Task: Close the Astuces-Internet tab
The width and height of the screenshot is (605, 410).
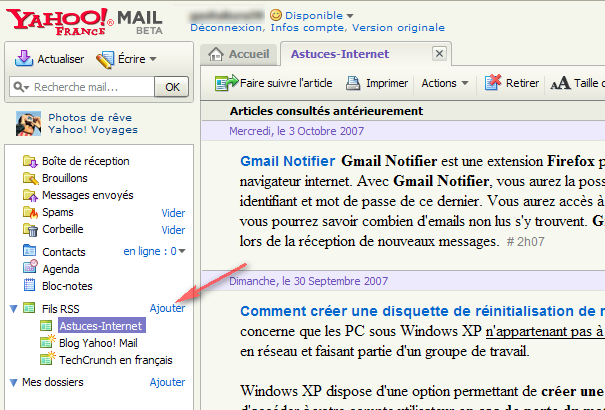Action: click(439, 54)
